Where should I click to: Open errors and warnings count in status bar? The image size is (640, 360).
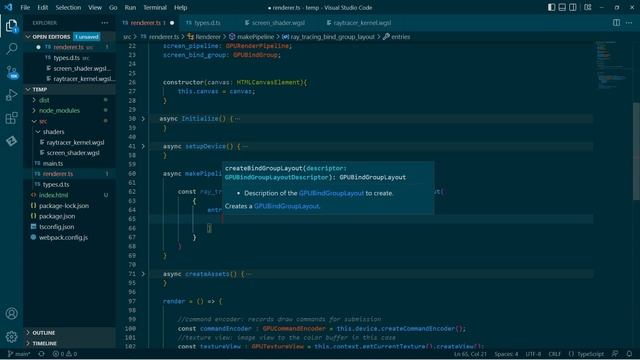tap(65, 354)
